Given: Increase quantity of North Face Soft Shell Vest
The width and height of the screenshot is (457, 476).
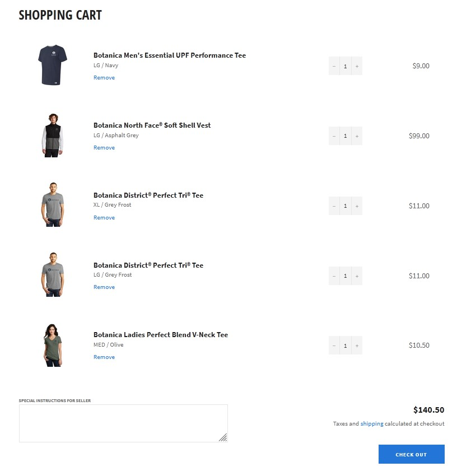Looking at the screenshot, I should point(357,136).
